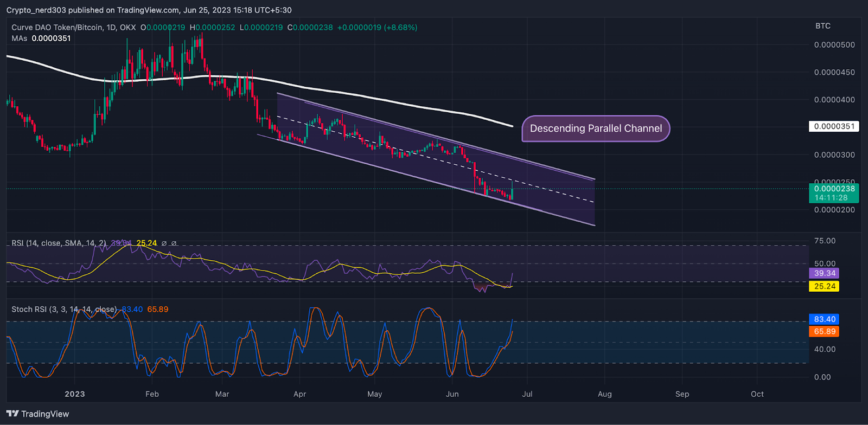This screenshot has height=425, width=868.
Task: Click the blue Stoch RSI K tag 83.40
Action: click(x=824, y=319)
